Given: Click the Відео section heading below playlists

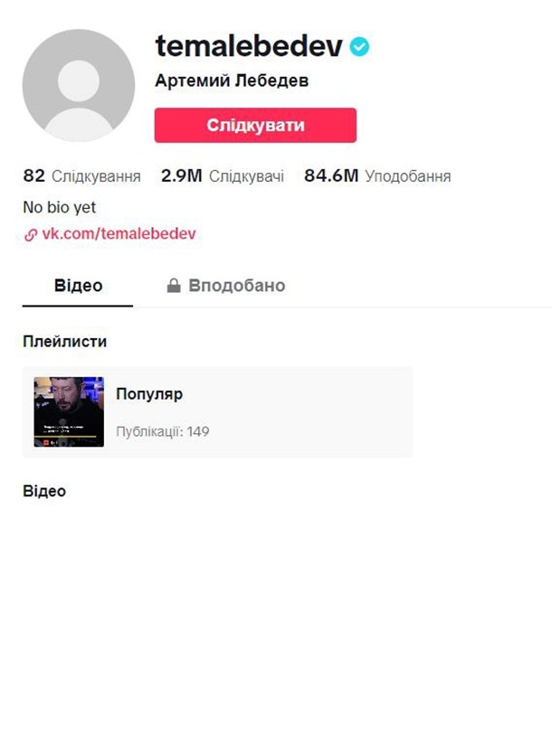Looking at the screenshot, I should [x=44, y=491].
